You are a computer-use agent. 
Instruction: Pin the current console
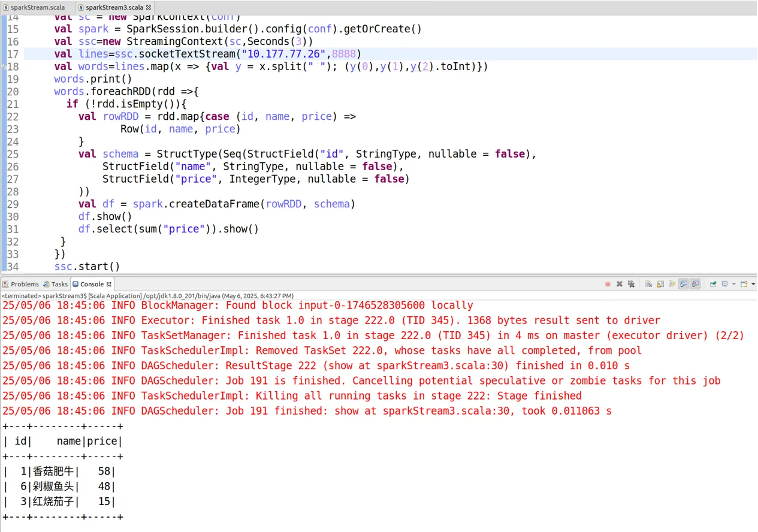point(713,284)
